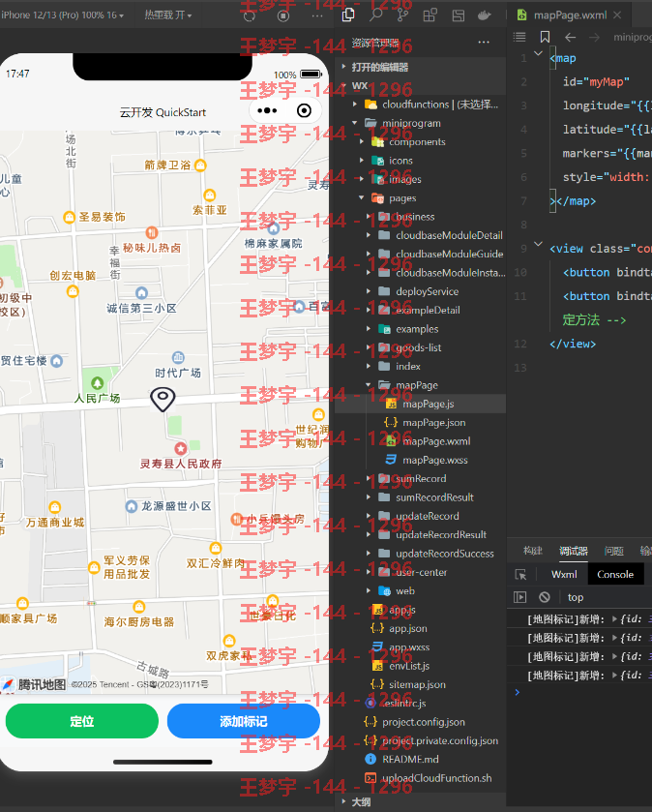Open mapPage.json file
The height and width of the screenshot is (812, 652).
[420, 423]
